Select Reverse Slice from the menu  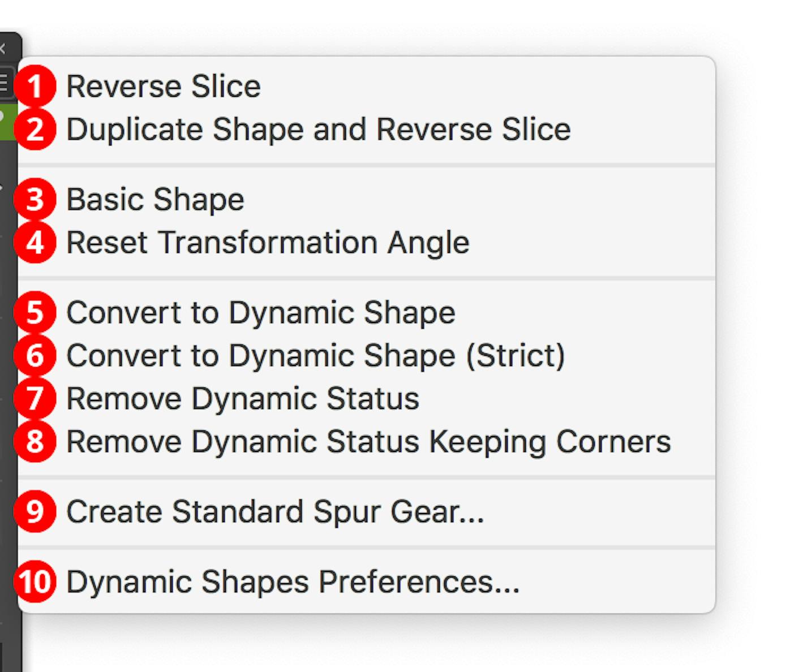[164, 85]
